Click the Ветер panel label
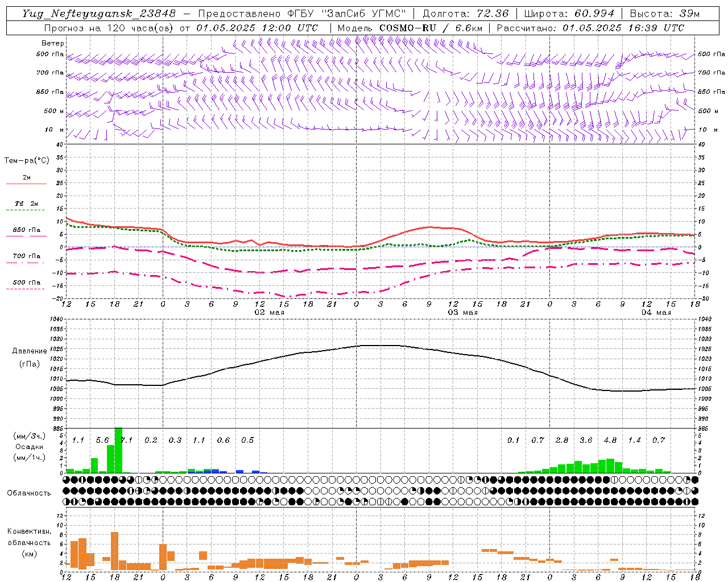This screenshot has width=728, height=582. pos(53,43)
